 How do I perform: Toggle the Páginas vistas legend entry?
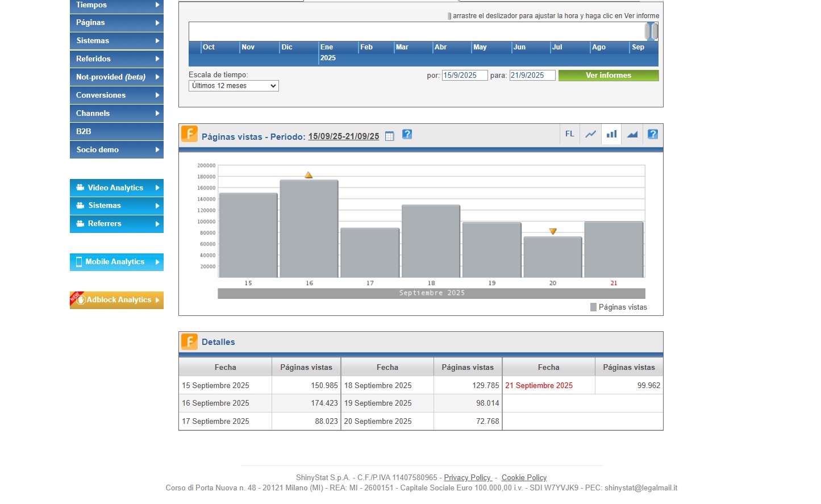click(x=618, y=307)
